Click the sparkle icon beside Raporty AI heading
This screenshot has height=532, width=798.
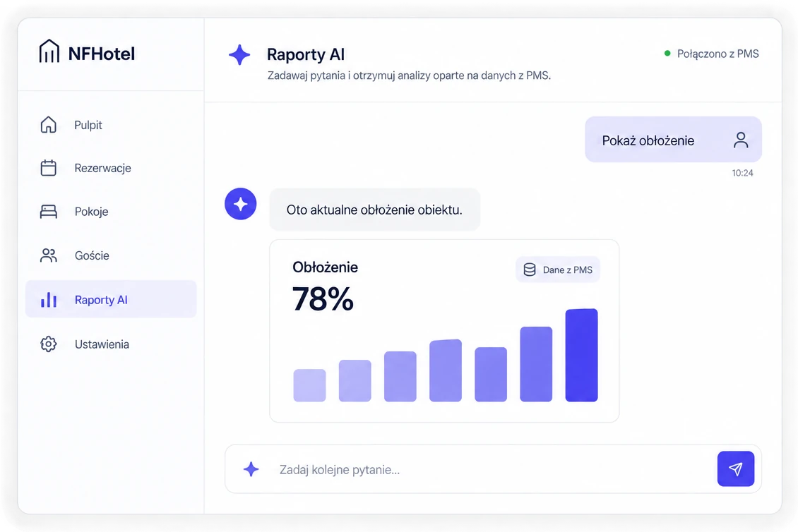point(239,54)
